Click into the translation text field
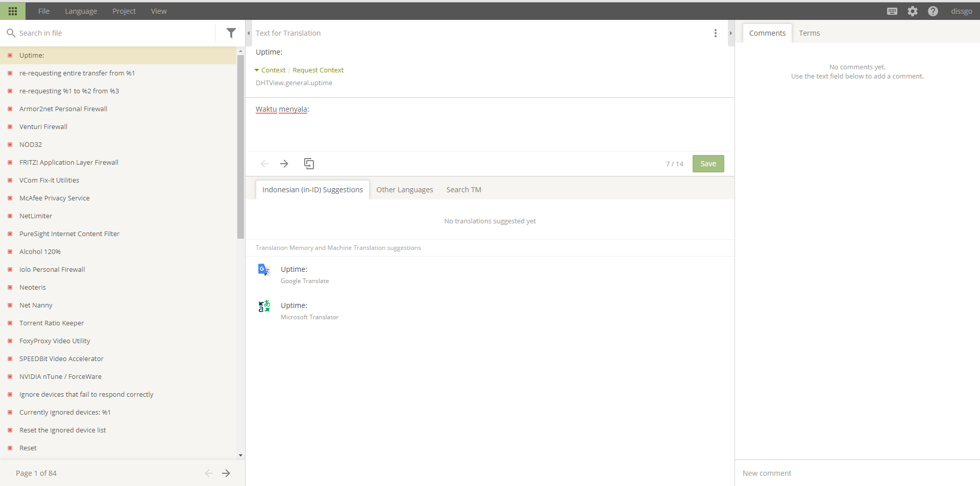Screen dimensions: 980x486 tap(490, 125)
